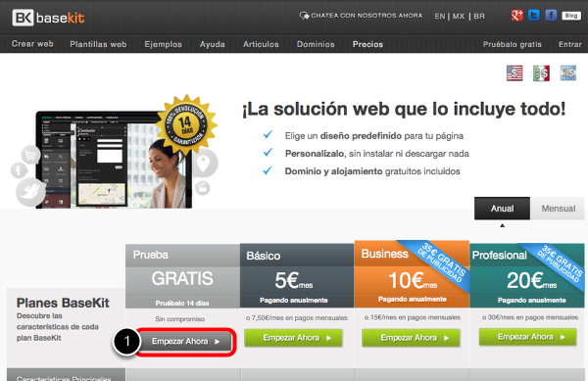Click the Blog icon in header

click(x=571, y=16)
